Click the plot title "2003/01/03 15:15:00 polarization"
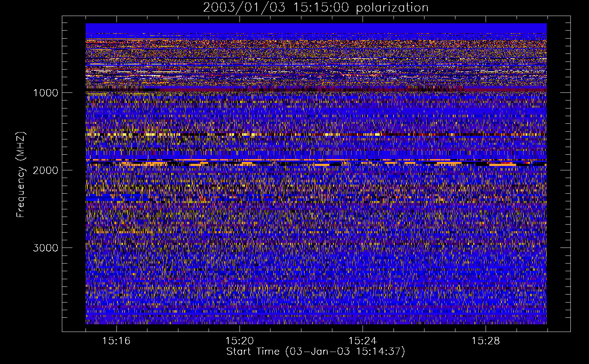 pos(316,8)
